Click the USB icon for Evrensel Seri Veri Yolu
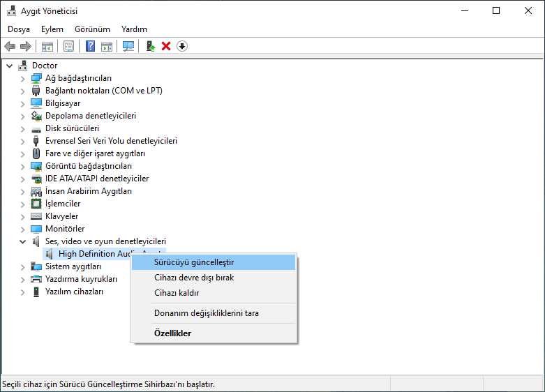Screen dimensions: 545x392 click(x=36, y=141)
